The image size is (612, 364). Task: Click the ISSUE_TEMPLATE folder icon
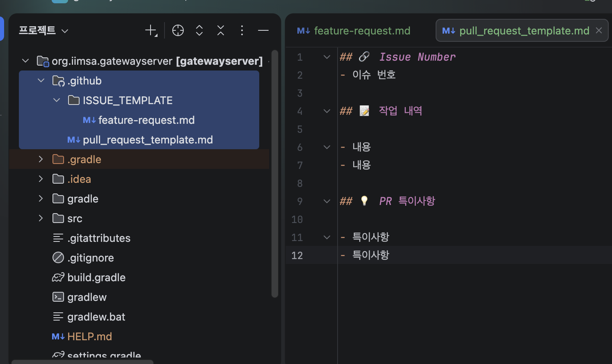pos(74,100)
